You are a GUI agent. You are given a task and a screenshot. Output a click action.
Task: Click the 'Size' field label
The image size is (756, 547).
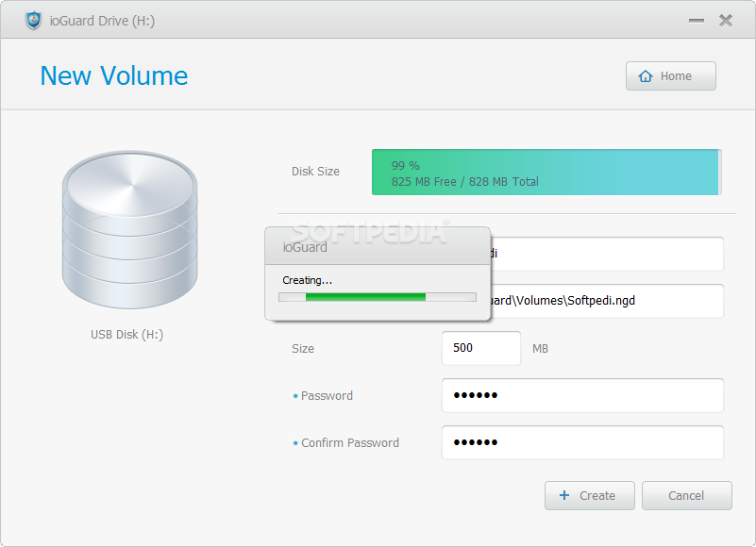pos(303,348)
